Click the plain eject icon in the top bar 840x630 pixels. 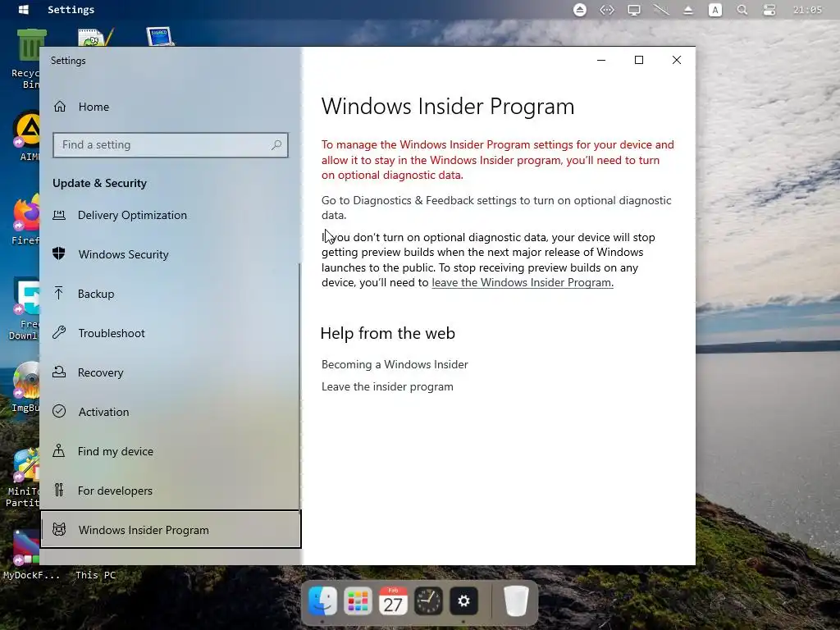coord(688,10)
